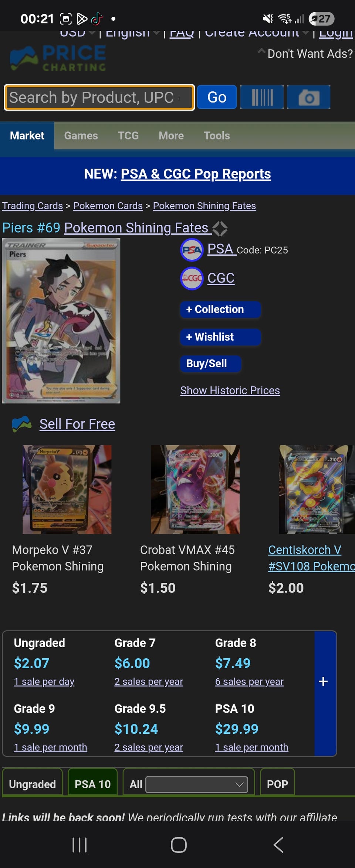The width and height of the screenshot is (355, 868).
Task: Tap the barcode scanner icon
Action: (x=262, y=97)
